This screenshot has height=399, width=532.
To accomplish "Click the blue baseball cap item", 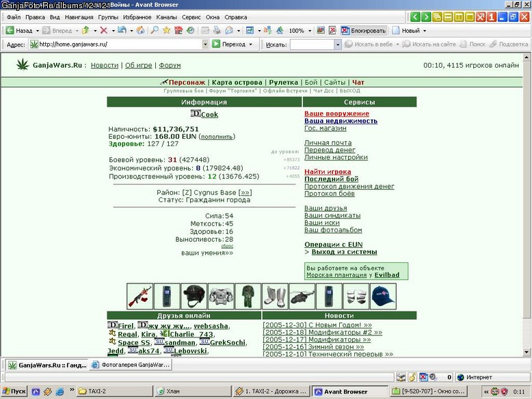I will [383, 297].
